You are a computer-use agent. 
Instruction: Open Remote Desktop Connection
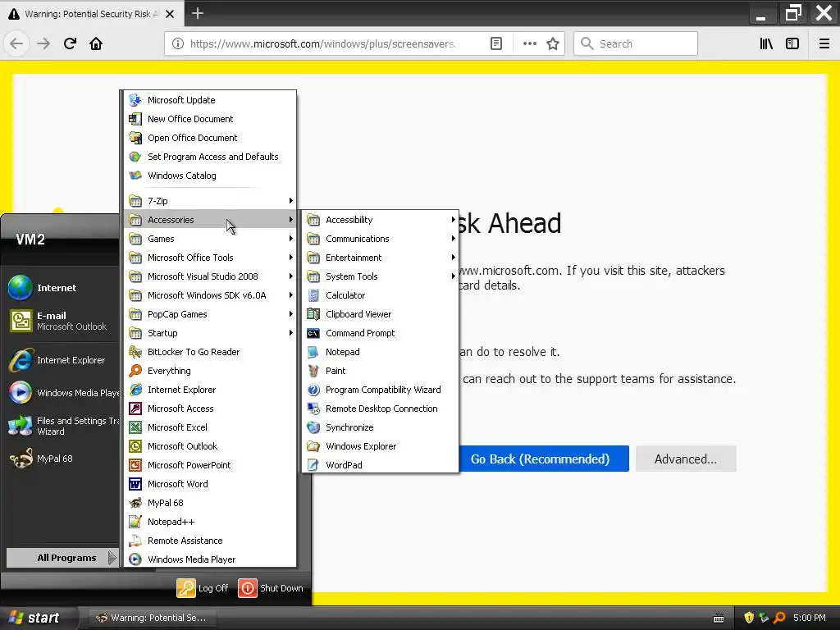point(380,409)
